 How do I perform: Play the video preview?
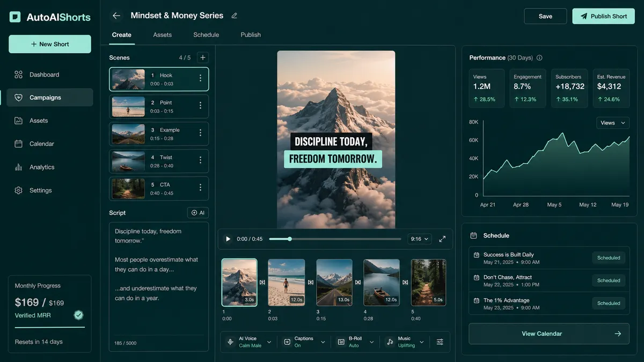228,239
